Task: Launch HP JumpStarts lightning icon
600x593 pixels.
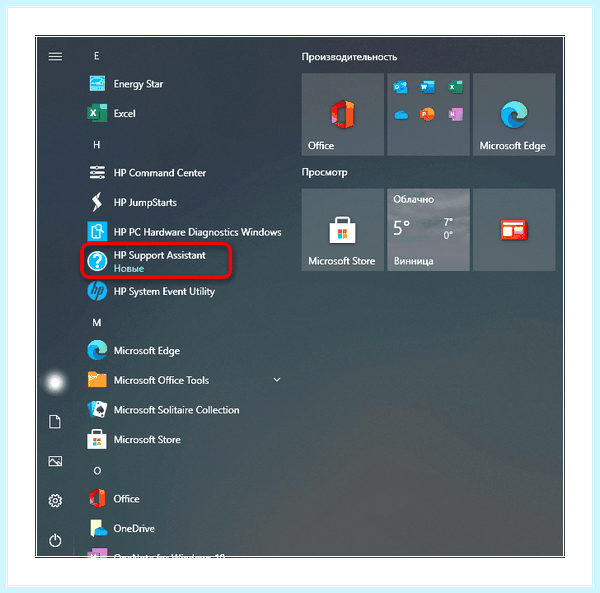Action: click(x=97, y=202)
